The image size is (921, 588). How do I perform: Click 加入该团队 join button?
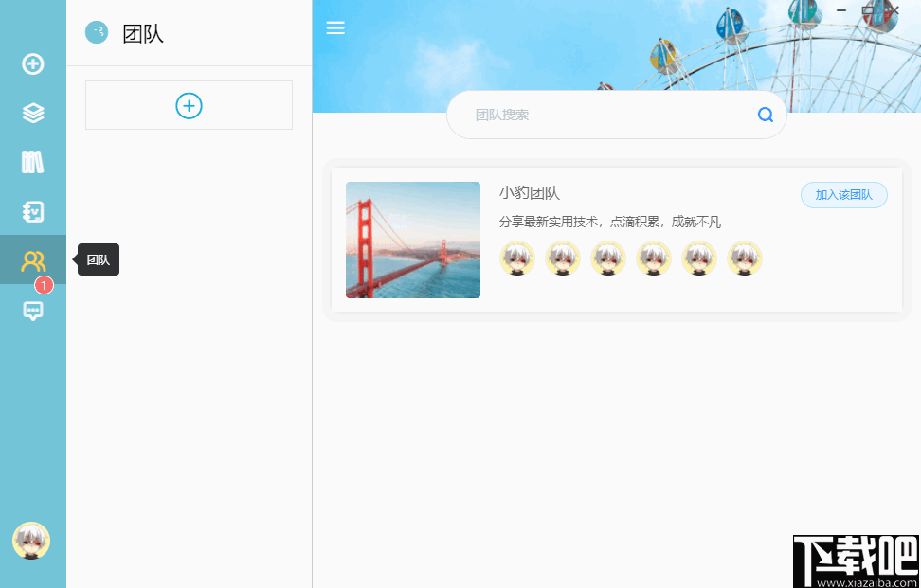pyautogui.click(x=843, y=195)
